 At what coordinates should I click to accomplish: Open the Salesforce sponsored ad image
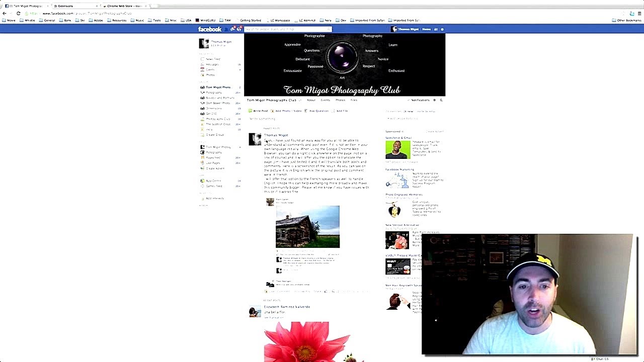click(397, 150)
